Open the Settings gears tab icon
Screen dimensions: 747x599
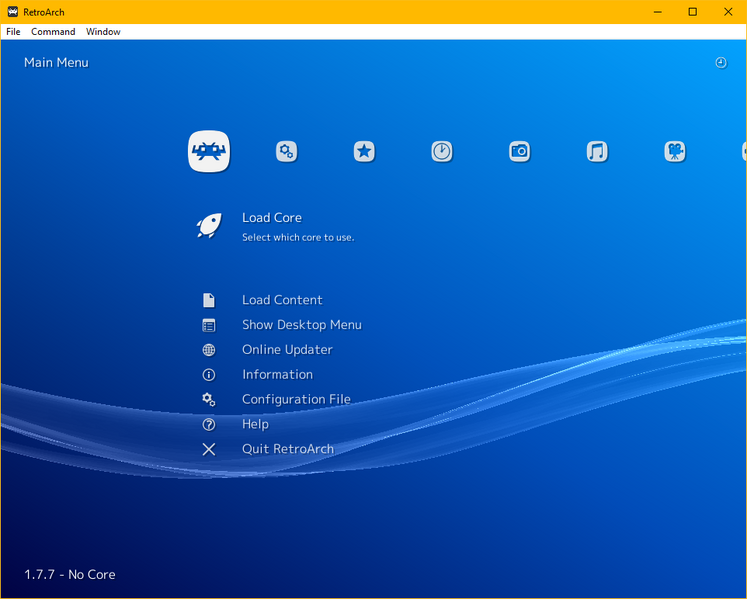point(286,152)
